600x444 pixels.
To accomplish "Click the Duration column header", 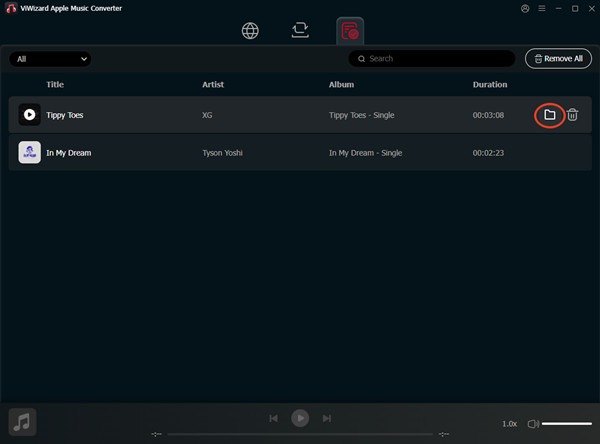I will [490, 85].
